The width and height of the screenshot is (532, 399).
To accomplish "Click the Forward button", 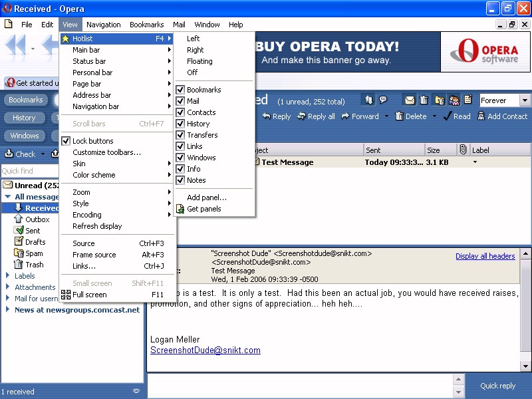I will (360, 116).
